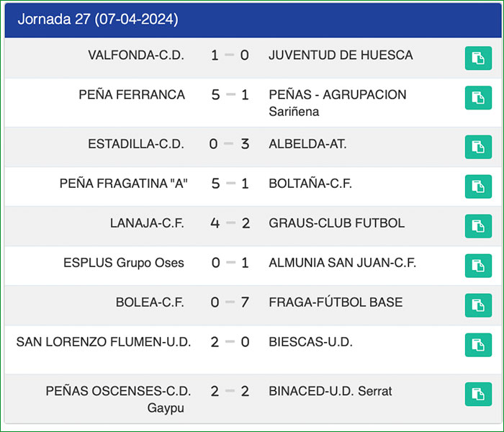Click GRAUS-CLUB FUTBOL team name
Screen dimensions: 504x432
[336, 223]
